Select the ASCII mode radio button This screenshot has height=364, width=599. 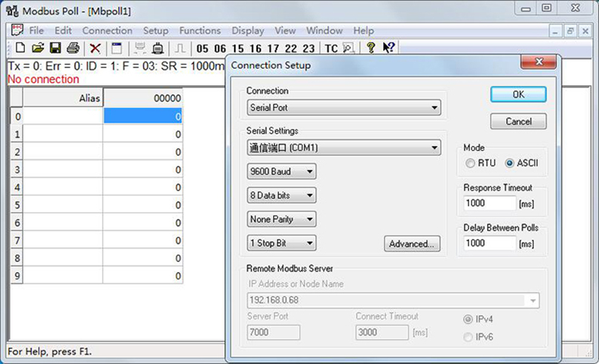click(x=509, y=163)
